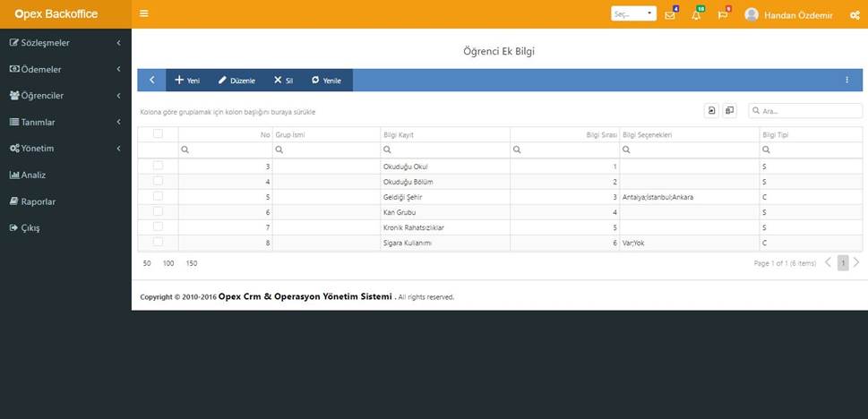Open the Sözleşmeler menu item

click(x=66, y=43)
